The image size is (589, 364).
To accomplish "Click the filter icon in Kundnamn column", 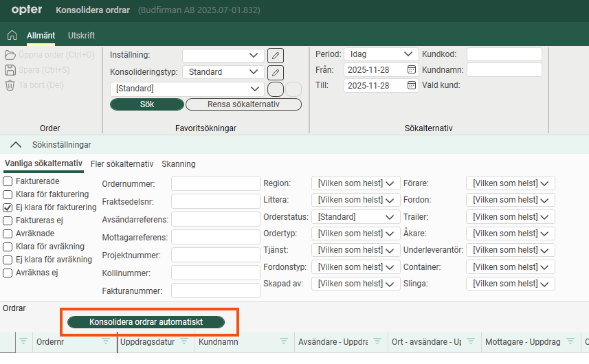I will [283, 341].
